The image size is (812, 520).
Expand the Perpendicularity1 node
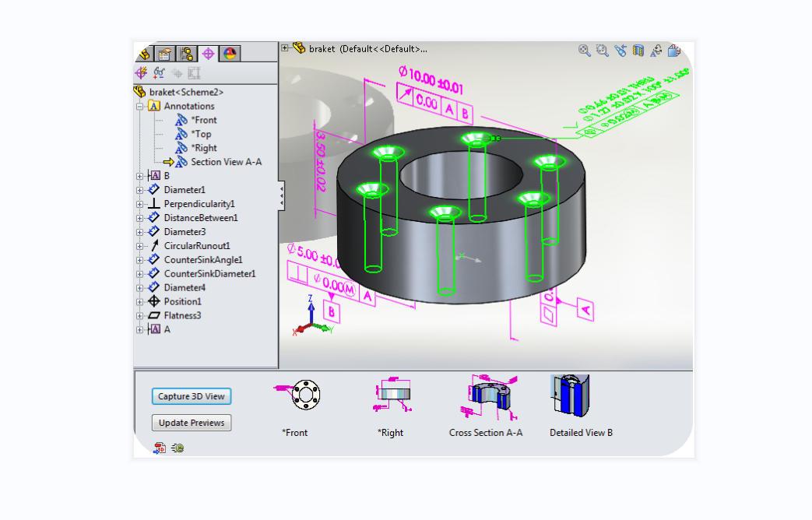pyautogui.click(x=140, y=204)
